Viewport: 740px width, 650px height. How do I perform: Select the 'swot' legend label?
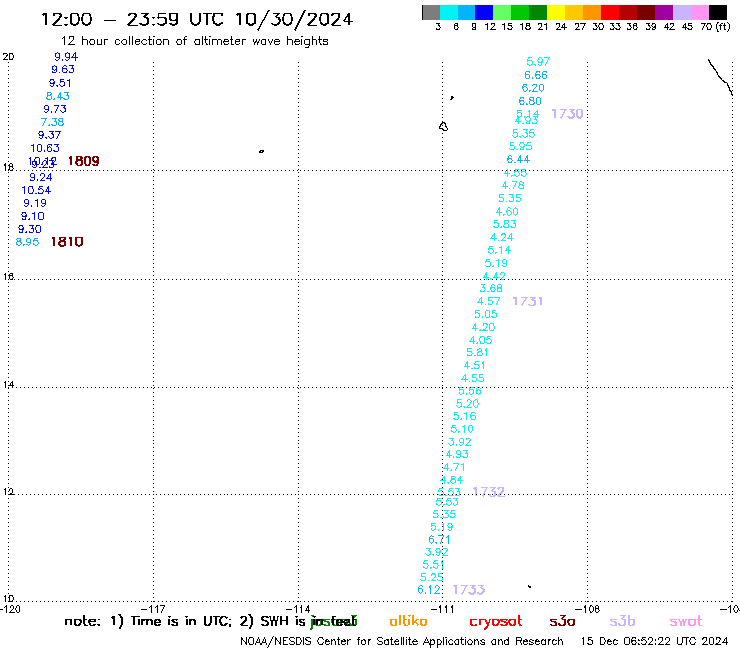(685, 622)
